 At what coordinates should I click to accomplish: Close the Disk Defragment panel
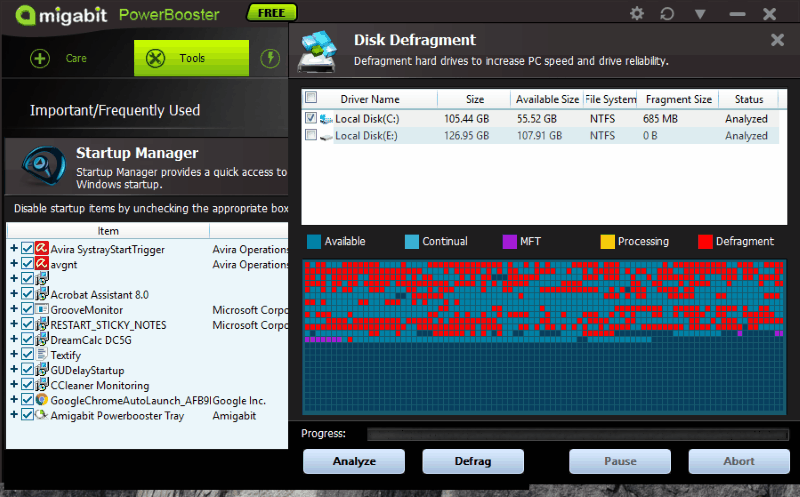(x=777, y=40)
